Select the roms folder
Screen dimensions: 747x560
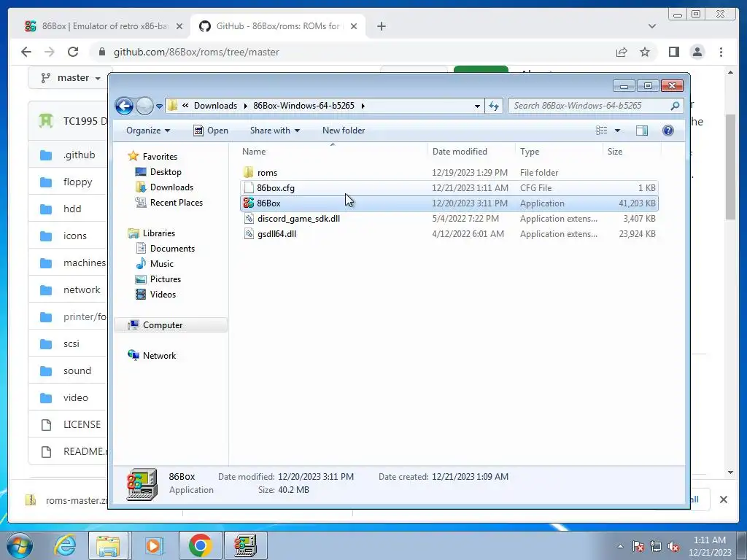click(449, 172)
